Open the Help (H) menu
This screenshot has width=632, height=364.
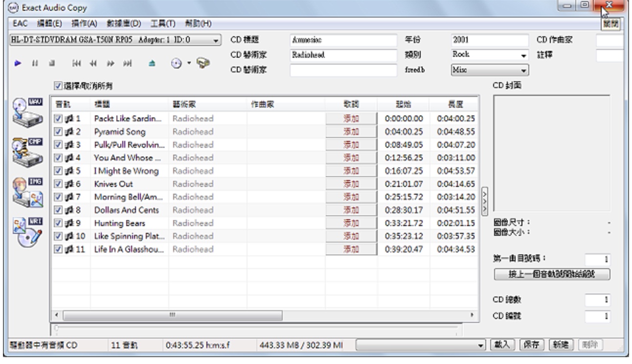point(198,23)
